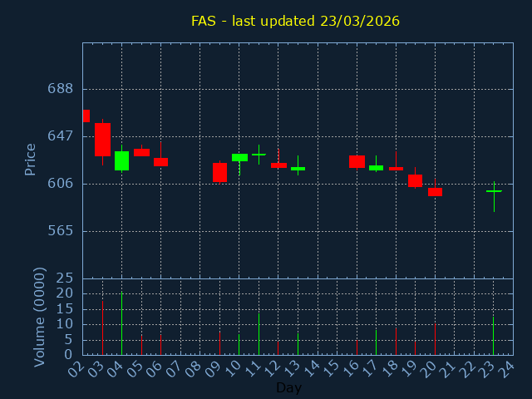532x399 pixels.
Task: Click the chart title 'FAS - last updated 23/03/2026'
Action: coord(295,21)
